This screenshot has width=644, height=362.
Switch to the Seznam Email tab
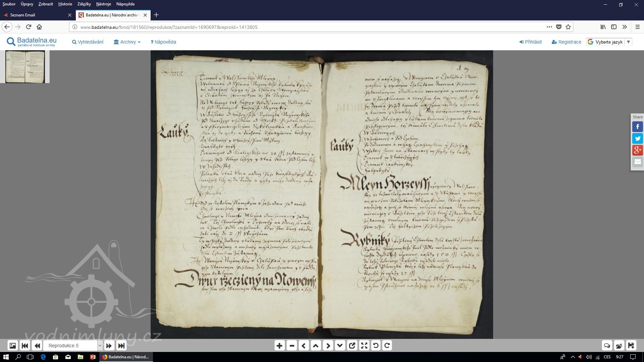point(22,15)
